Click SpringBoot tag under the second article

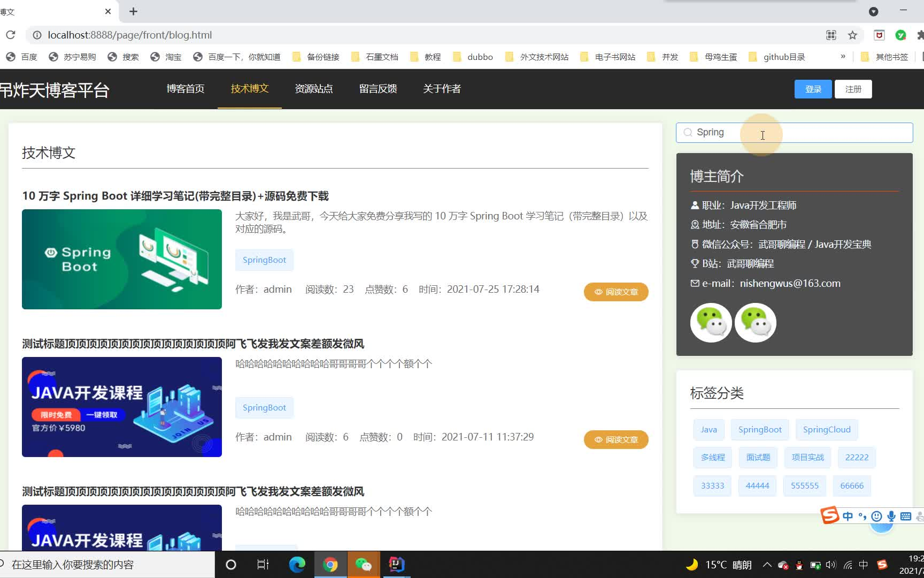click(x=264, y=408)
